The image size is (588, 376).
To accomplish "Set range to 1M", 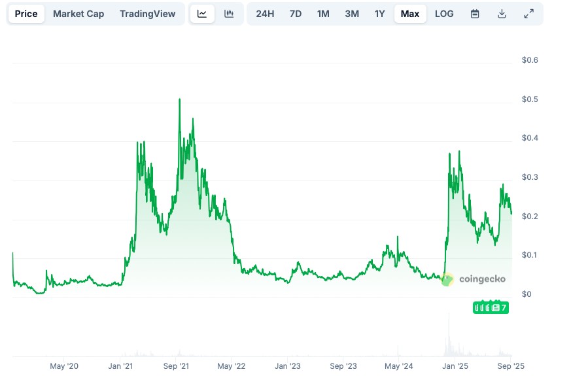I will (323, 14).
